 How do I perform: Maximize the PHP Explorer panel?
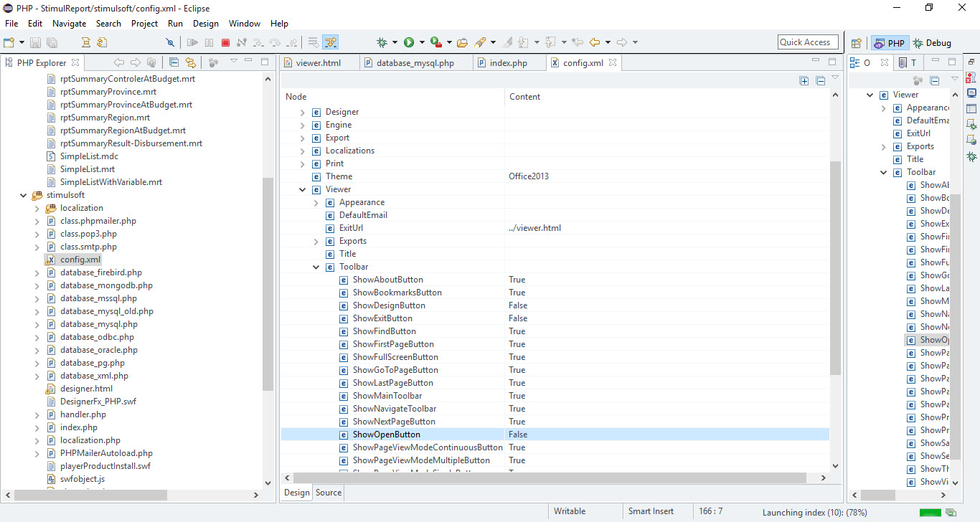pos(265,62)
